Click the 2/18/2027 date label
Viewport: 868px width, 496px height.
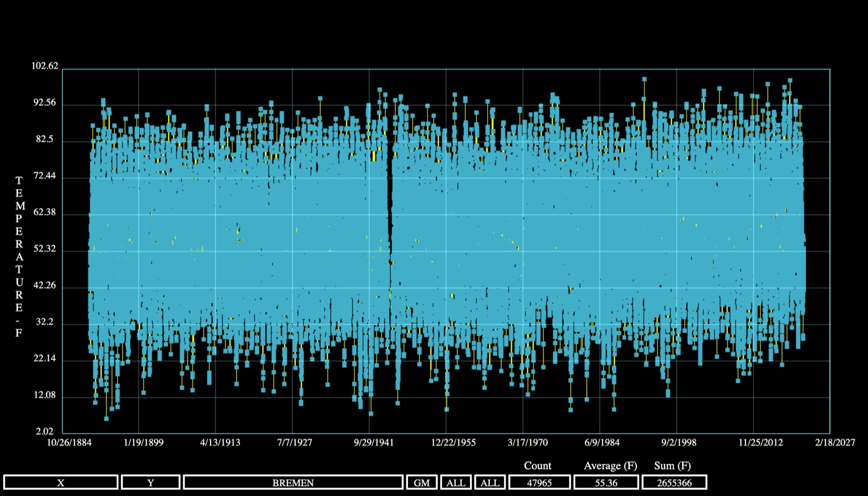coord(835,442)
